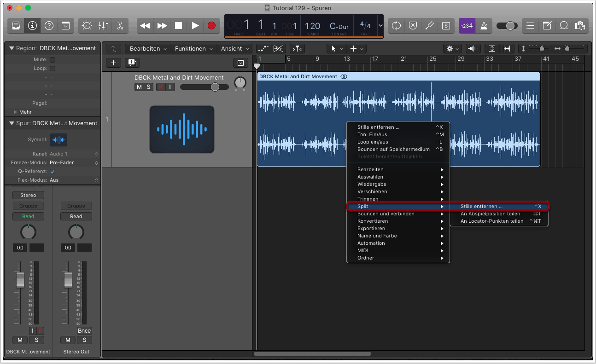Enable the Mute checkbox in Region inspector
The image size is (596, 364).
(x=53, y=60)
